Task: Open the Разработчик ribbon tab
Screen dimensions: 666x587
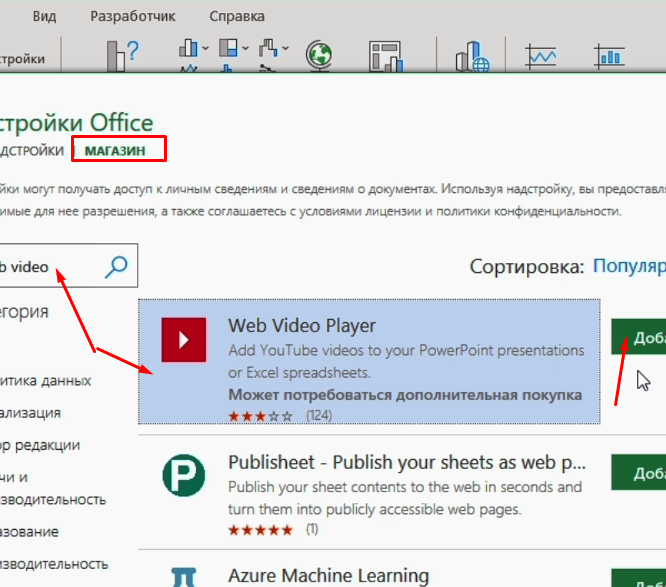Action: (133, 16)
